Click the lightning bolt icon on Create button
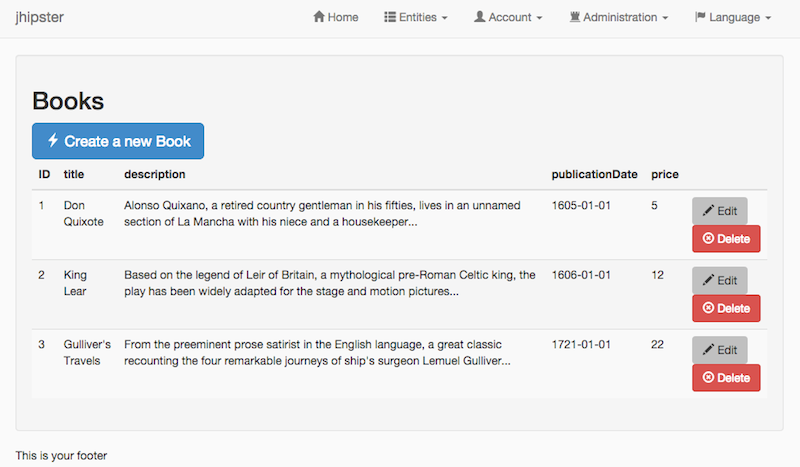 point(53,140)
